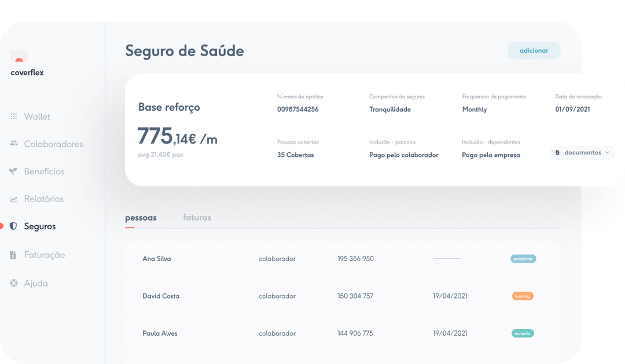The image size is (625, 364).
Task: Switch to the faturas tab
Action: pyautogui.click(x=197, y=218)
